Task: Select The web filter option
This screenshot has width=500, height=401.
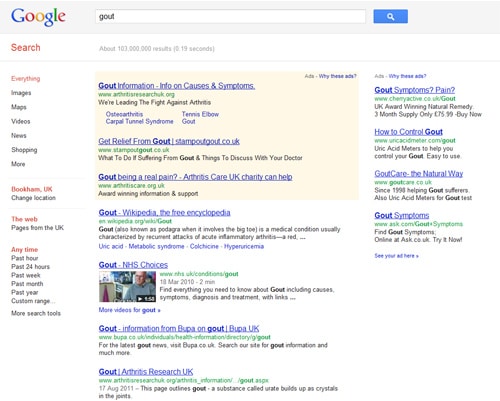Action: (x=24, y=219)
